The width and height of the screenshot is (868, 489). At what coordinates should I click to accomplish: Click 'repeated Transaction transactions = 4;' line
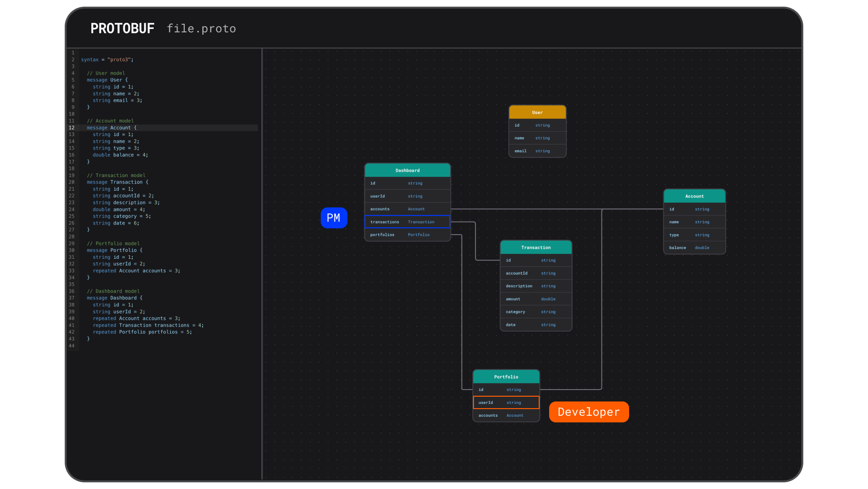[148, 325]
